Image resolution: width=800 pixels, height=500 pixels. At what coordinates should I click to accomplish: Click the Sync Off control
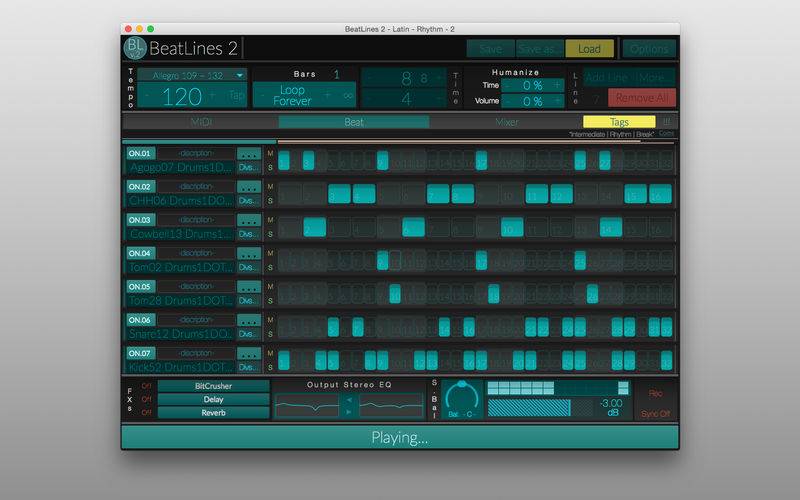click(x=656, y=414)
